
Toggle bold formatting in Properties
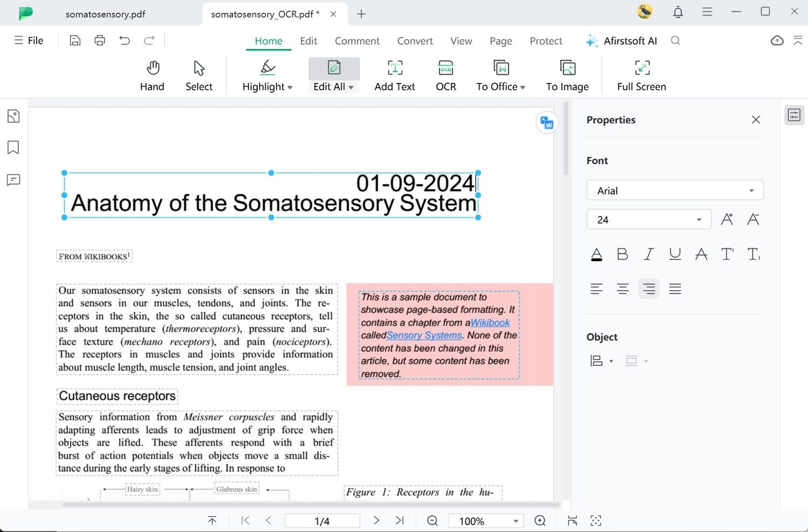coord(623,254)
